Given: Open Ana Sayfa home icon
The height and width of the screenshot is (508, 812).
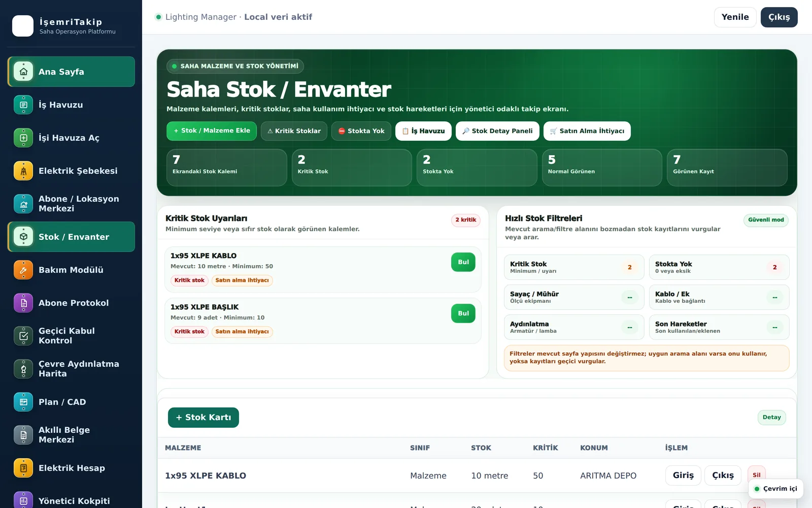Looking at the screenshot, I should click(23, 72).
